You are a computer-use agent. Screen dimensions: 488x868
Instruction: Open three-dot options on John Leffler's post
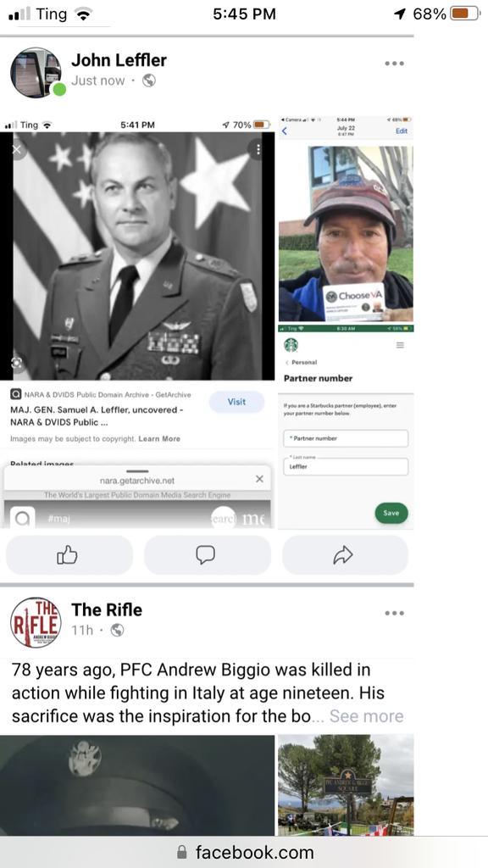click(x=395, y=64)
